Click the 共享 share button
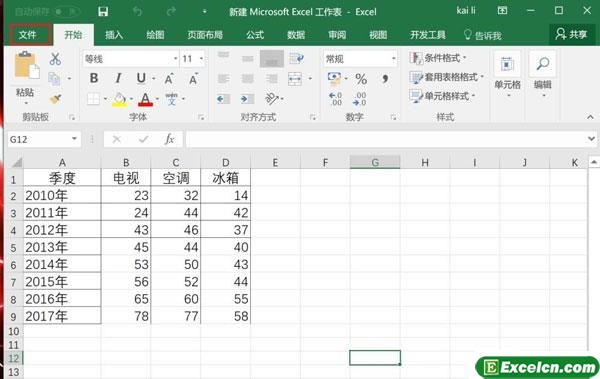The height and width of the screenshot is (379, 600). click(x=571, y=34)
